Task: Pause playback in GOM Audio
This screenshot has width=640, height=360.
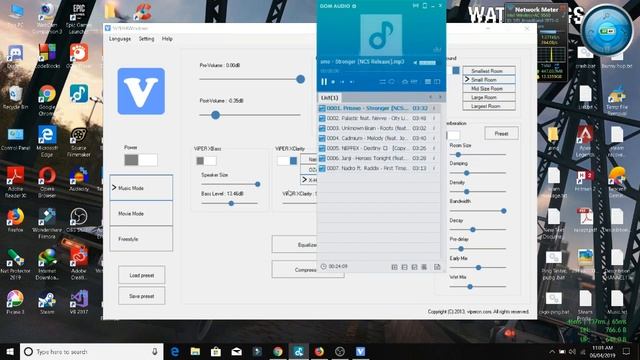Action: click(x=324, y=82)
